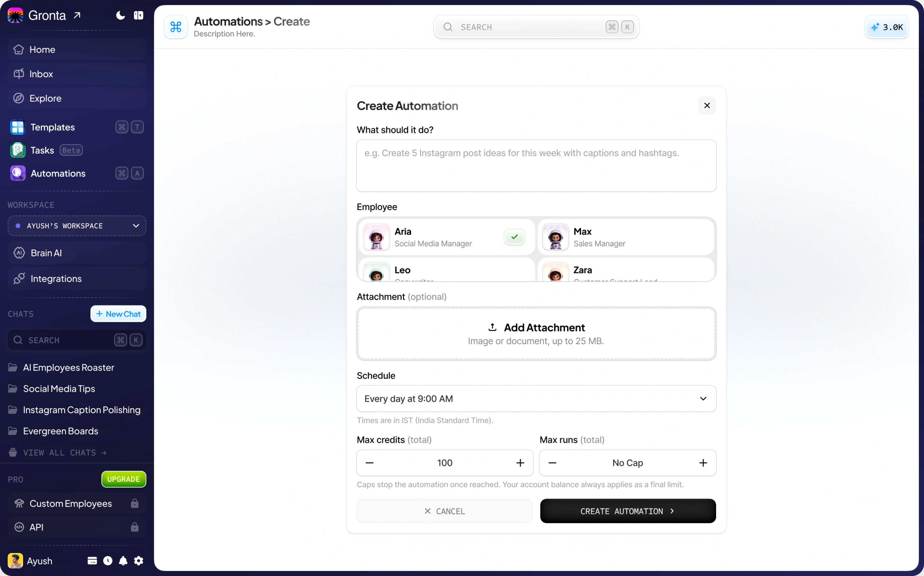
Task: Open the Home page
Action: coord(77,49)
